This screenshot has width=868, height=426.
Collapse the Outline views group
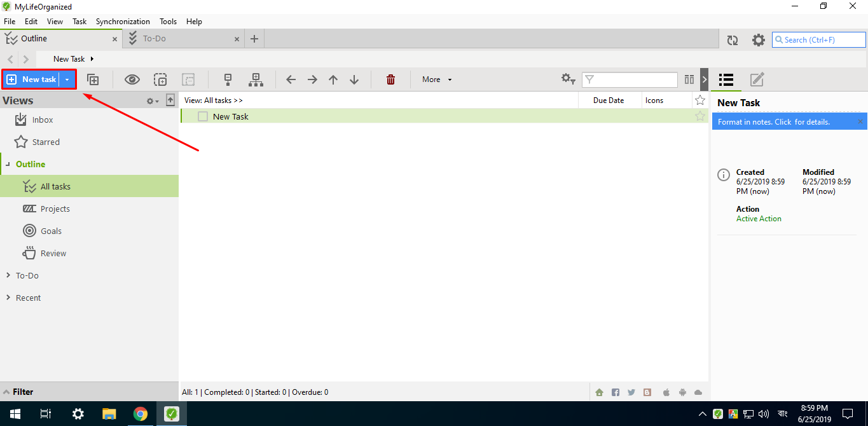[x=8, y=164]
